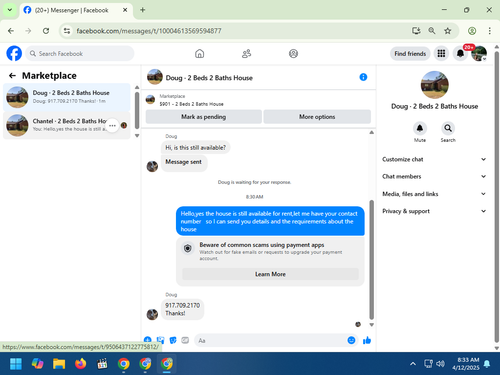Attach a photo via the image icon

160,340
